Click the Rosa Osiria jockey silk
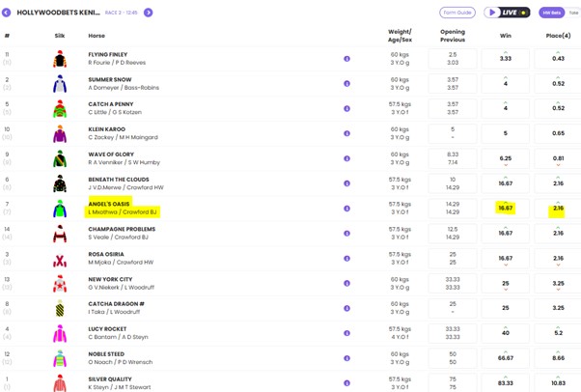The image size is (581, 392). (60, 259)
